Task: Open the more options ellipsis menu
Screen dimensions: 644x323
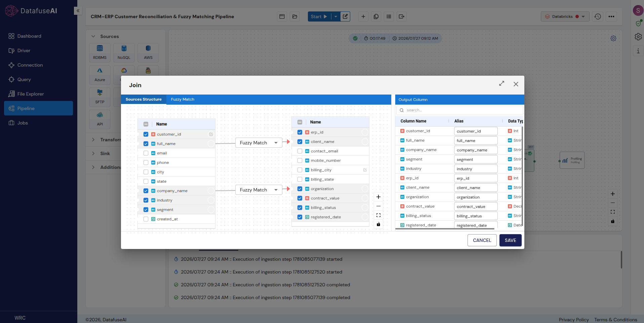Action: coord(611,16)
